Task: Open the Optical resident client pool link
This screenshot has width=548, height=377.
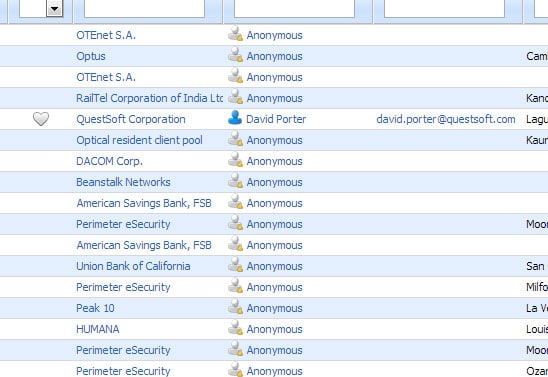Action: pyautogui.click(x=139, y=140)
